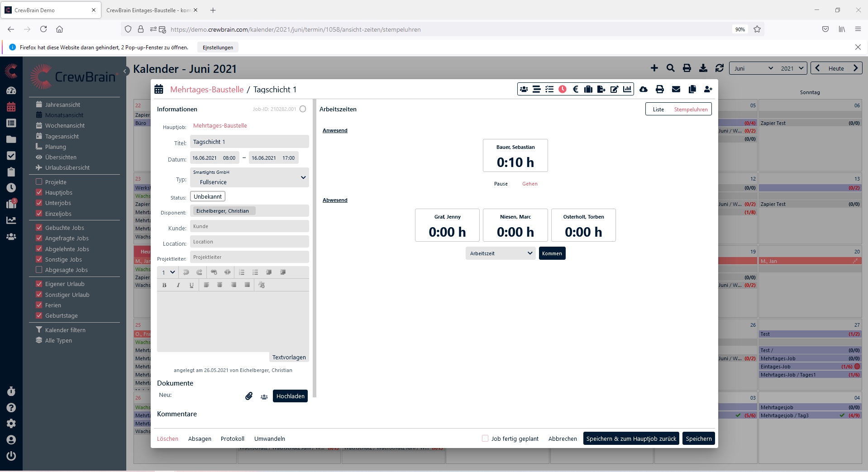Apply bold formatting in description editor
868x472 pixels.
click(164, 285)
